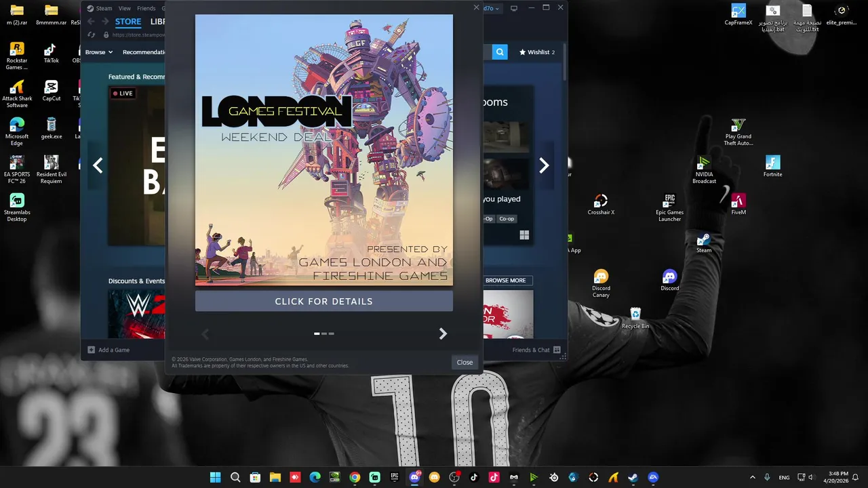Select the Attack Shark Software desktop icon
Screen dimensions: 868x488
coord(17,94)
